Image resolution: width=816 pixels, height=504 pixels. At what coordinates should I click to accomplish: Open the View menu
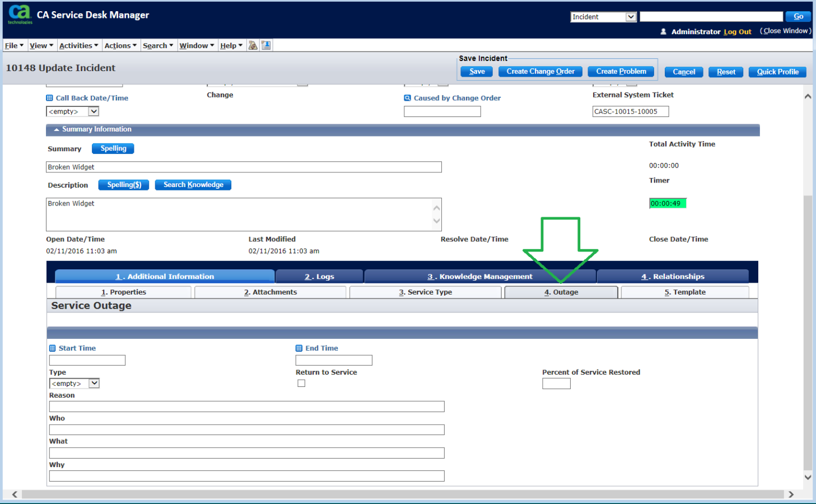pyautogui.click(x=41, y=46)
